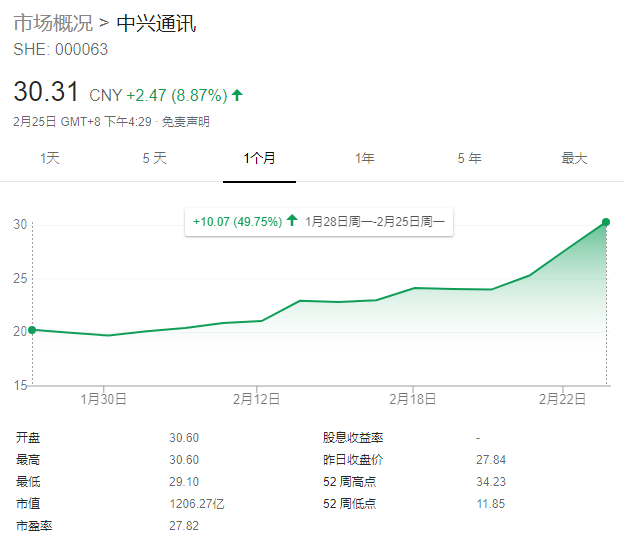Click the 52 周高点 value 34.23
Image resolution: width=624 pixels, height=556 pixels.
click(490, 482)
